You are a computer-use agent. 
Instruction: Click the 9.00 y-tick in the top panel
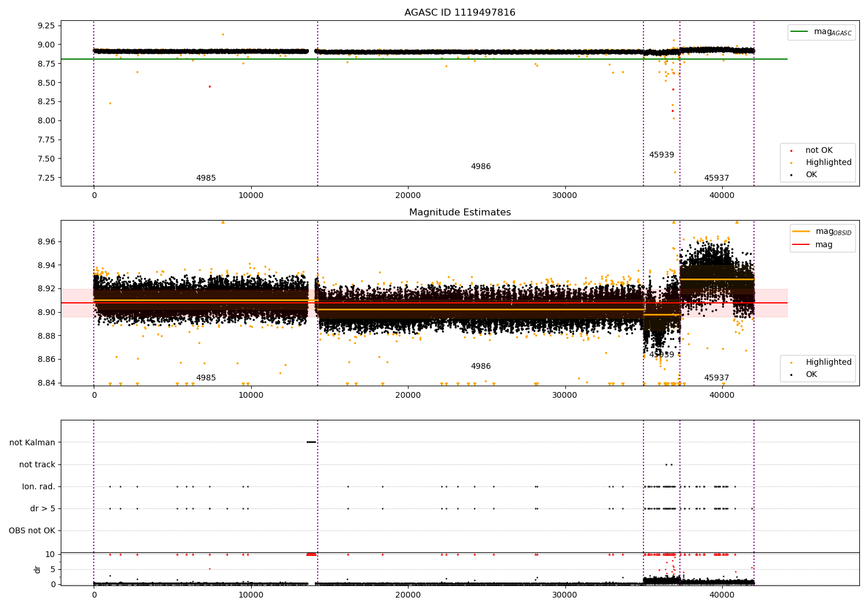coord(46,45)
